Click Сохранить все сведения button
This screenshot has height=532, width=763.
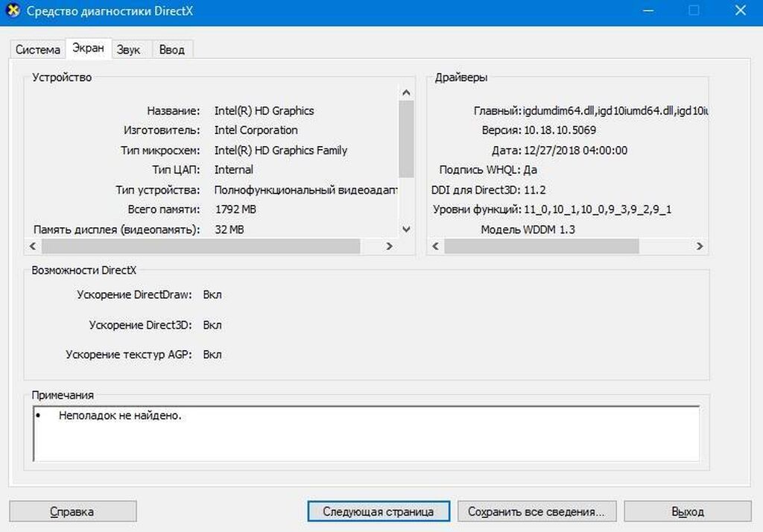coord(536,512)
